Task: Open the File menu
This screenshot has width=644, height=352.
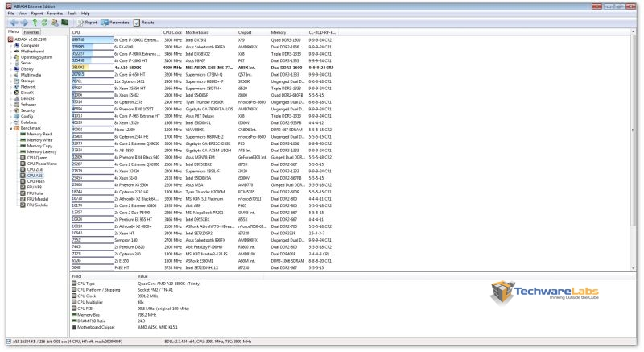Action: click(10, 14)
